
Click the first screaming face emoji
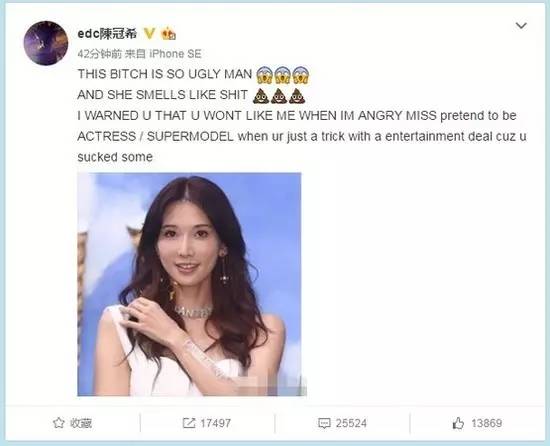coord(264,75)
